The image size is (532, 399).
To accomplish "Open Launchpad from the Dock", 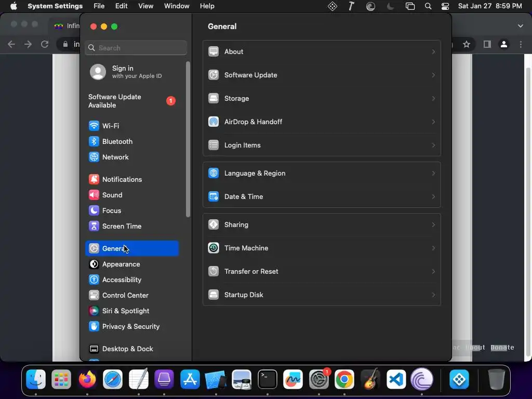I will pyautogui.click(x=61, y=379).
